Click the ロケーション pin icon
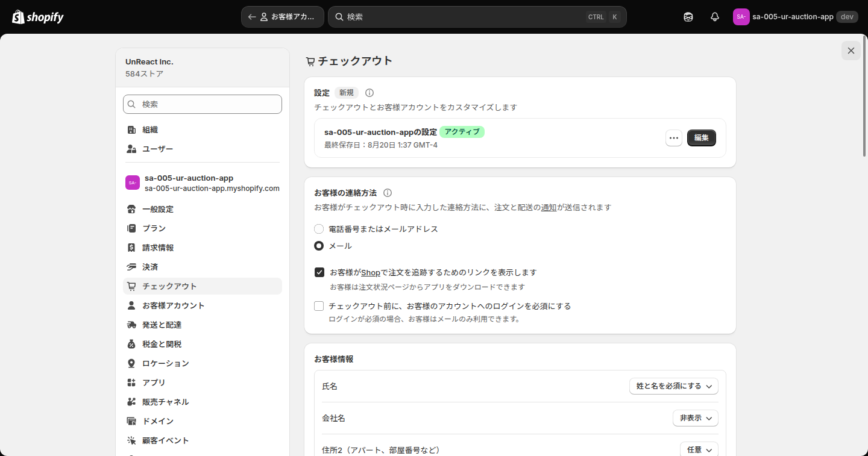Image resolution: width=868 pixels, height=456 pixels. click(x=131, y=363)
